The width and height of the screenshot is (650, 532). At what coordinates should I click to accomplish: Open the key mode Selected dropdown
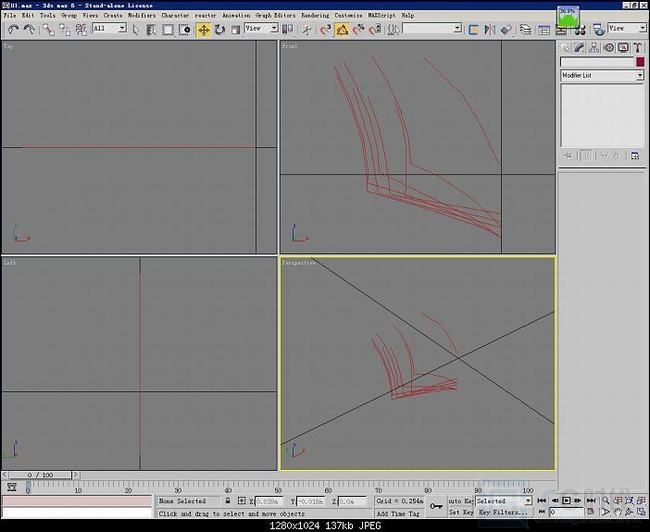[x=504, y=501]
